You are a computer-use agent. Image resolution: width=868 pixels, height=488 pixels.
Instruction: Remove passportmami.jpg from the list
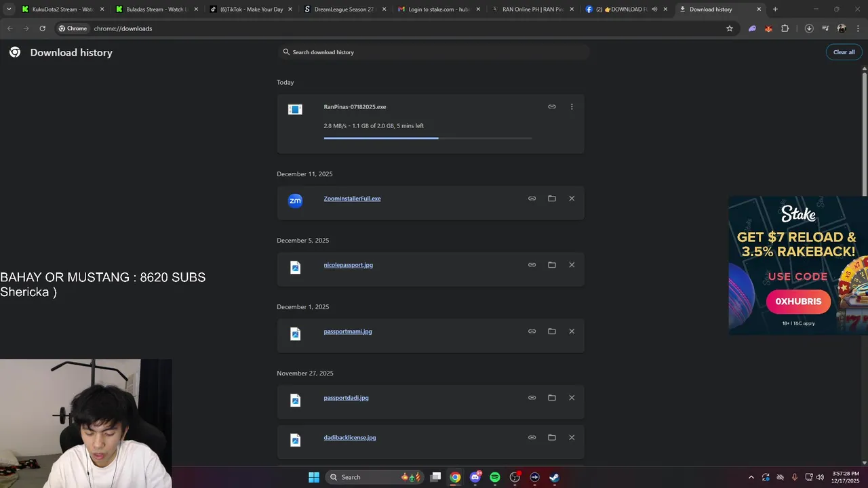pyautogui.click(x=572, y=331)
